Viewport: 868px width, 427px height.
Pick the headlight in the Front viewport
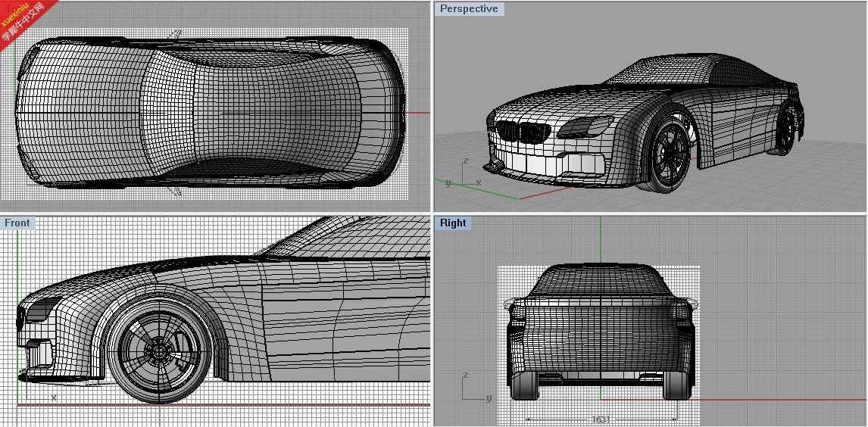42,310
